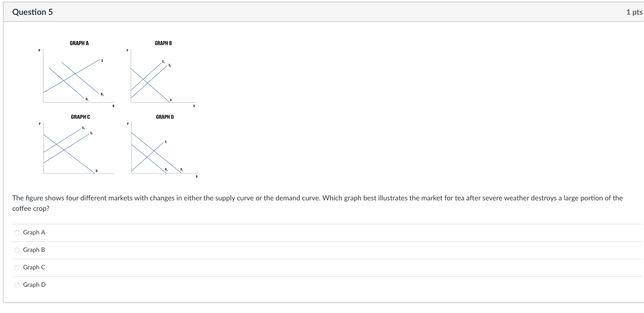Click the 'Question 5' heading
Screen dimensions: 644x313
click(32, 12)
